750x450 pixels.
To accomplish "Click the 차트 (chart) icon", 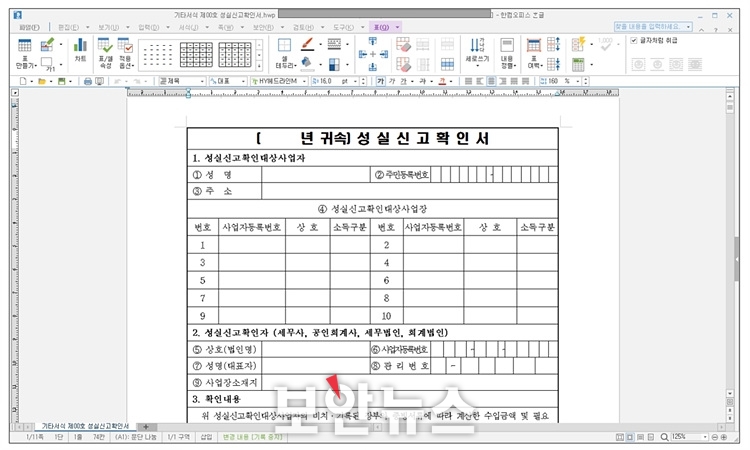I will pos(80,45).
